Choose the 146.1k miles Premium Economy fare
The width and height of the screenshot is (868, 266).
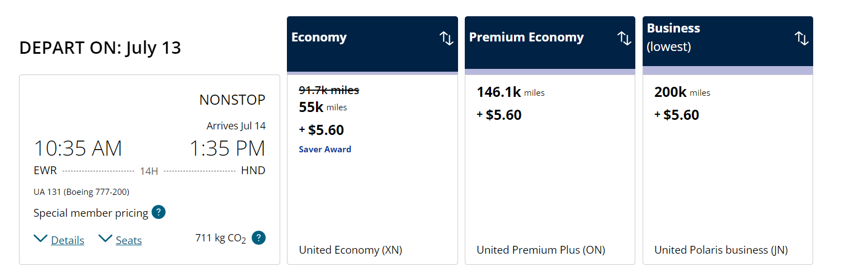(499, 92)
